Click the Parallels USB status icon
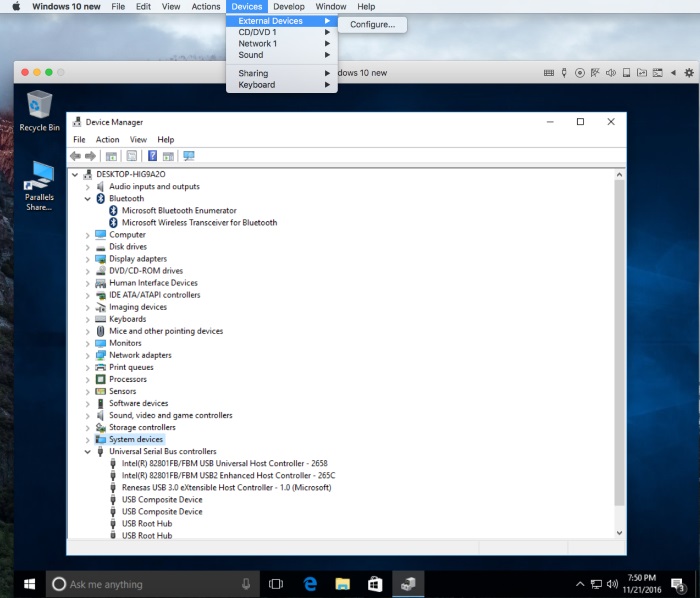Image resolution: width=700 pixels, height=598 pixels. pos(564,73)
